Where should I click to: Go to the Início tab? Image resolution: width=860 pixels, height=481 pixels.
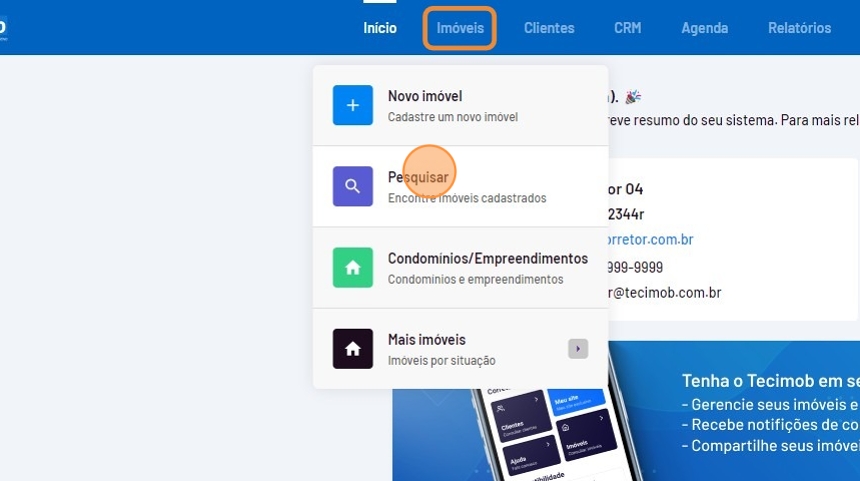click(x=380, y=28)
